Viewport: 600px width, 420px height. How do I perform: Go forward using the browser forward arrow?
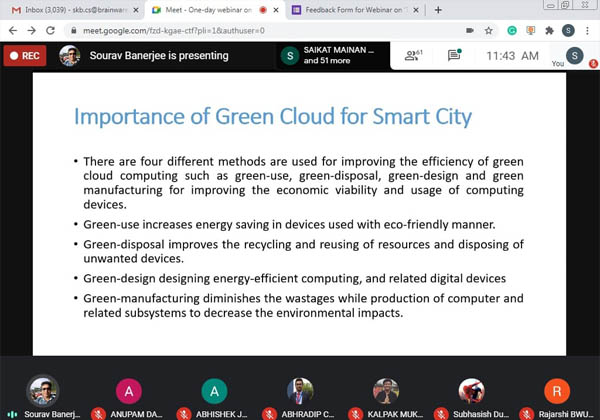pyautogui.click(x=32, y=31)
